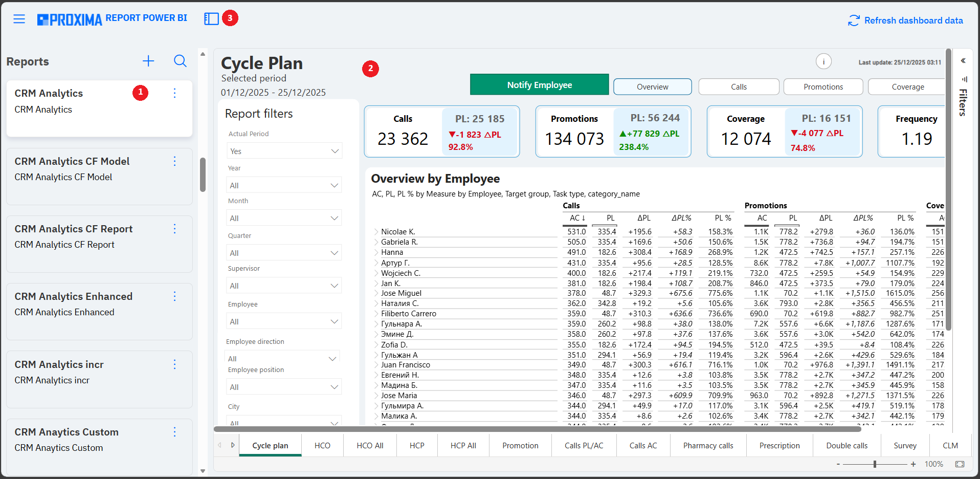Click the info icon near last update

pyautogui.click(x=823, y=61)
